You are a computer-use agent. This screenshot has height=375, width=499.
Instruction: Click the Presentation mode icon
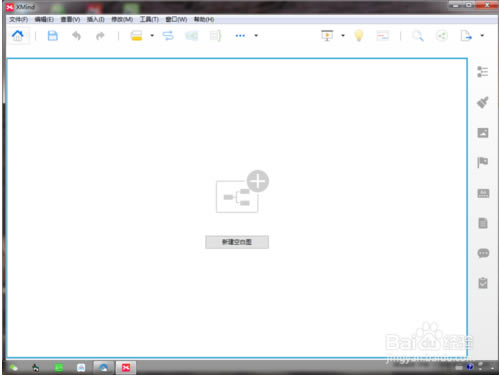[x=327, y=36]
